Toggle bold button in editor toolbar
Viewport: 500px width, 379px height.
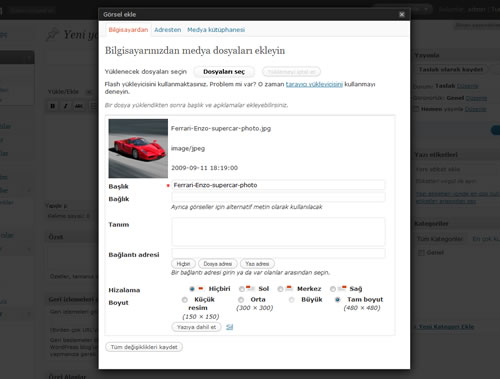[x=53, y=106]
